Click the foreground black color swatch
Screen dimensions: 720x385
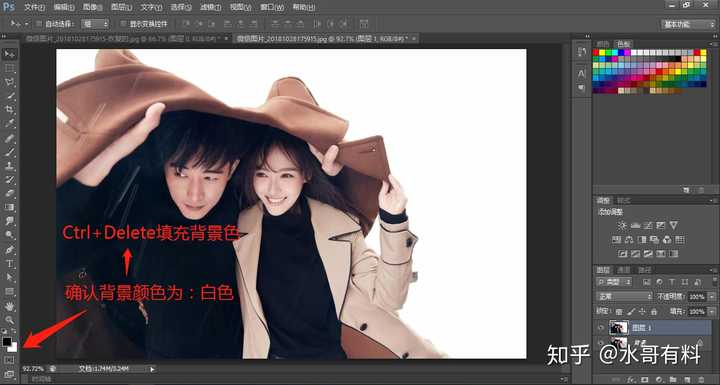click(x=7, y=341)
